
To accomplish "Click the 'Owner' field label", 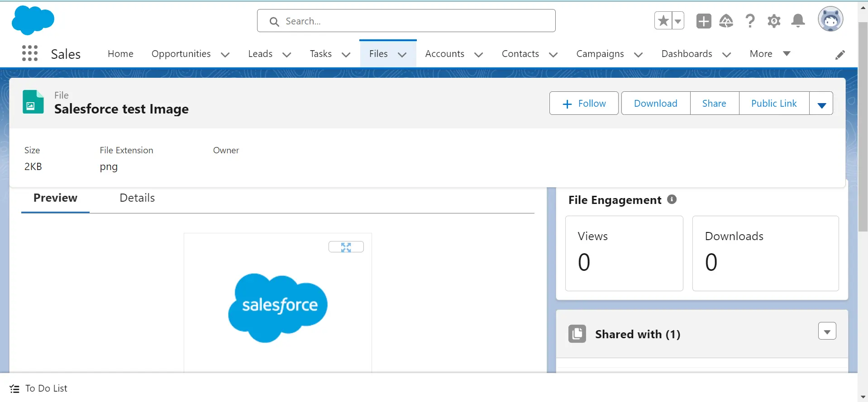I will (226, 150).
